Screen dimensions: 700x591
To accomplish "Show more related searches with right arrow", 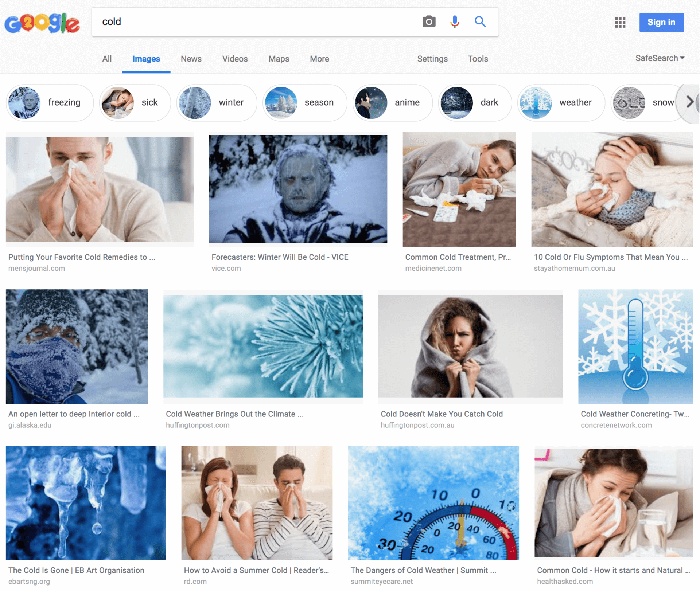I will tap(690, 102).
